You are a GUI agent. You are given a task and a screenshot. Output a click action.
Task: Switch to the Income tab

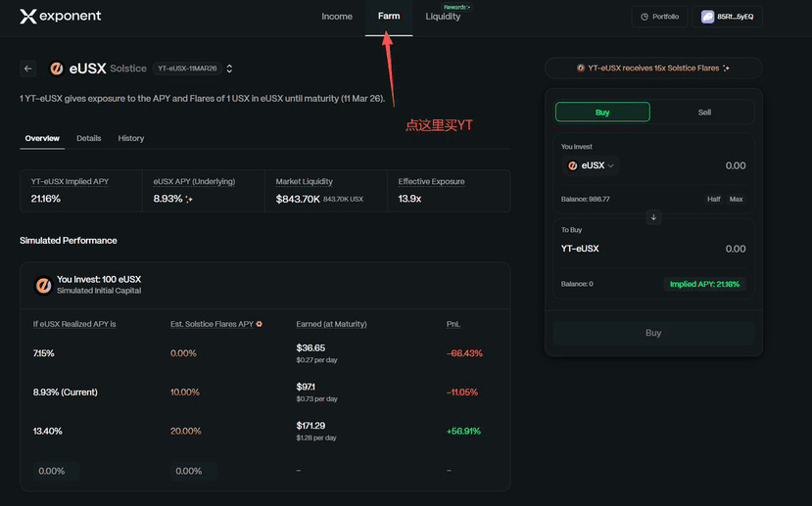pyautogui.click(x=337, y=17)
